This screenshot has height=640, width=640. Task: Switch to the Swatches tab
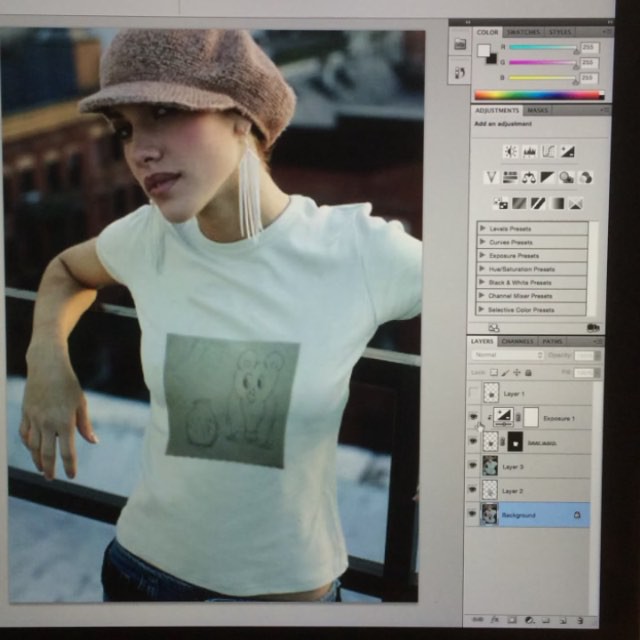click(522, 32)
